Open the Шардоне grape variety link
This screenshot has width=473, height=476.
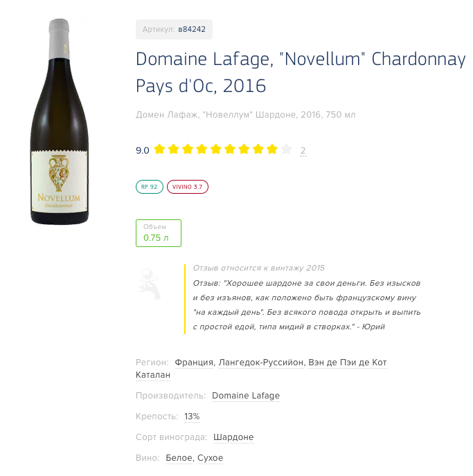[x=233, y=437]
